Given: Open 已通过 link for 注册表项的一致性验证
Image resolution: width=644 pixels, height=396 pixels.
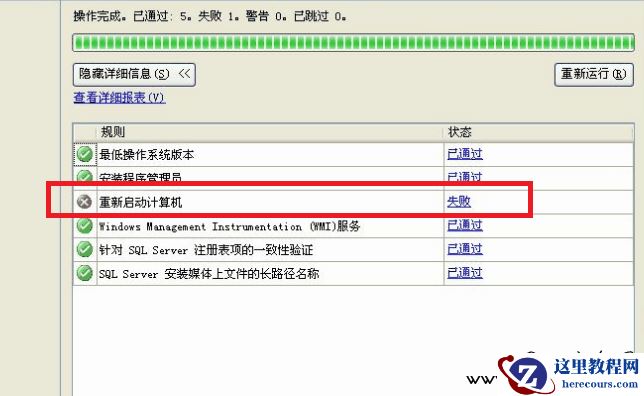Looking at the screenshot, I should pos(465,249).
